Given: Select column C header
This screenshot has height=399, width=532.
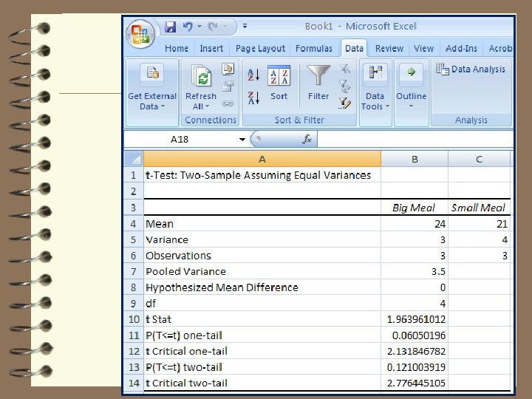Looking at the screenshot, I should click(479, 159).
